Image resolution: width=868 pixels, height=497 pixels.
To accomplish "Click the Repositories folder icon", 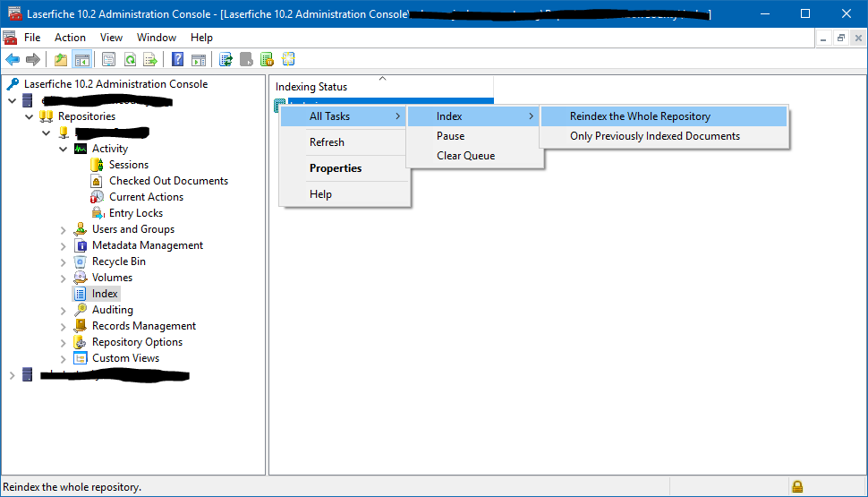I will [46, 116].
